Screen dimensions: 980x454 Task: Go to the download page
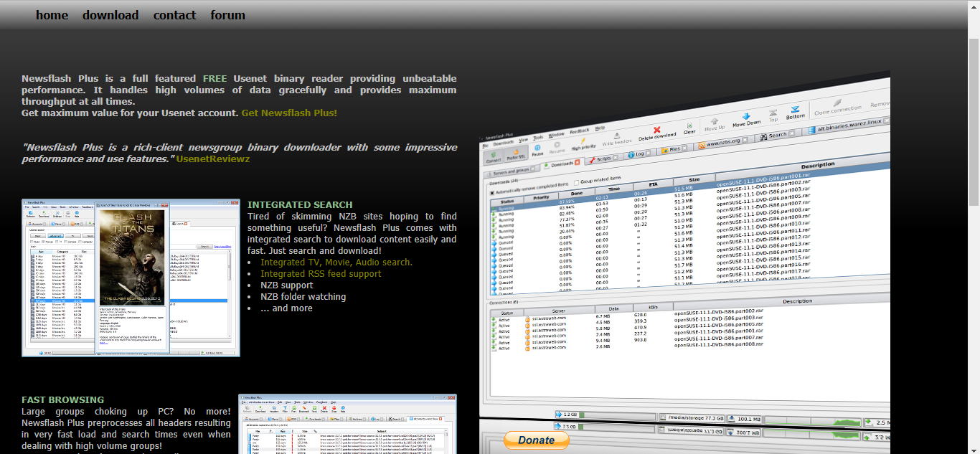(110, 15)
